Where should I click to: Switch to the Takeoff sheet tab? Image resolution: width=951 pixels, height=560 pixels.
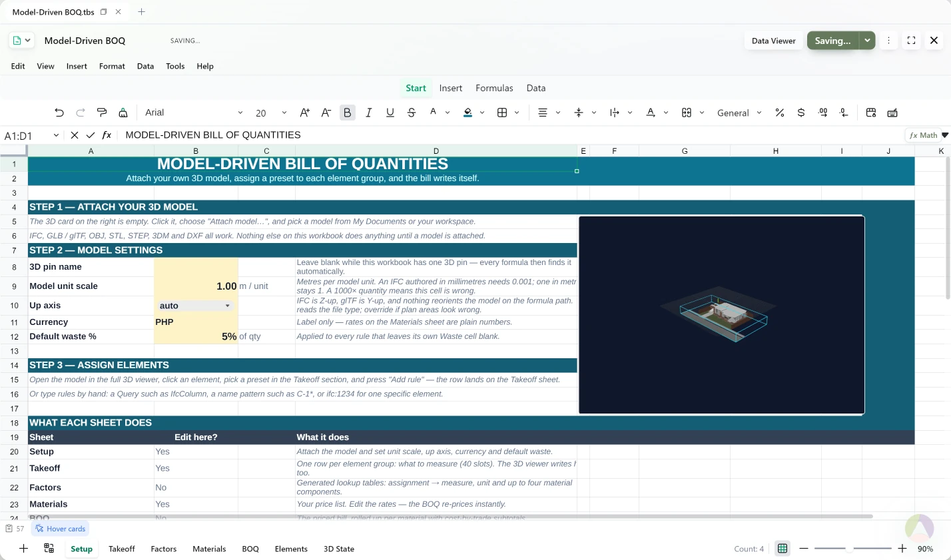(122, 549)
